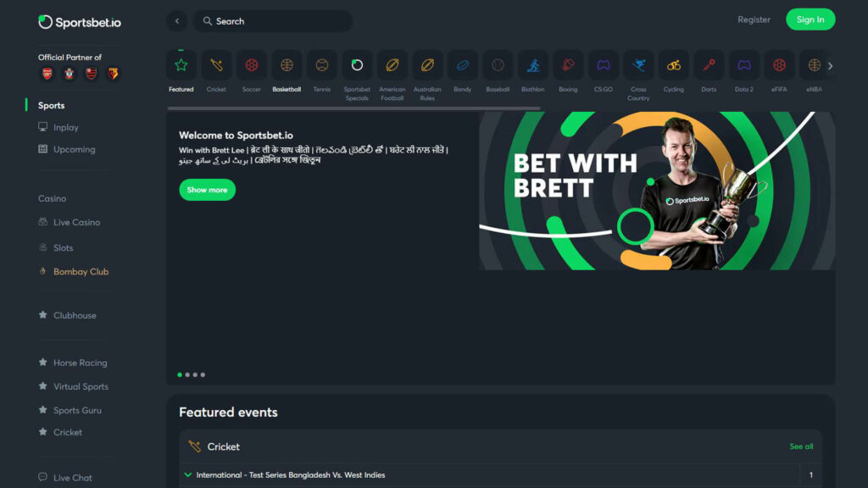Open the Soccer category icon
This screenshot has width=868, height=488.
251,65
